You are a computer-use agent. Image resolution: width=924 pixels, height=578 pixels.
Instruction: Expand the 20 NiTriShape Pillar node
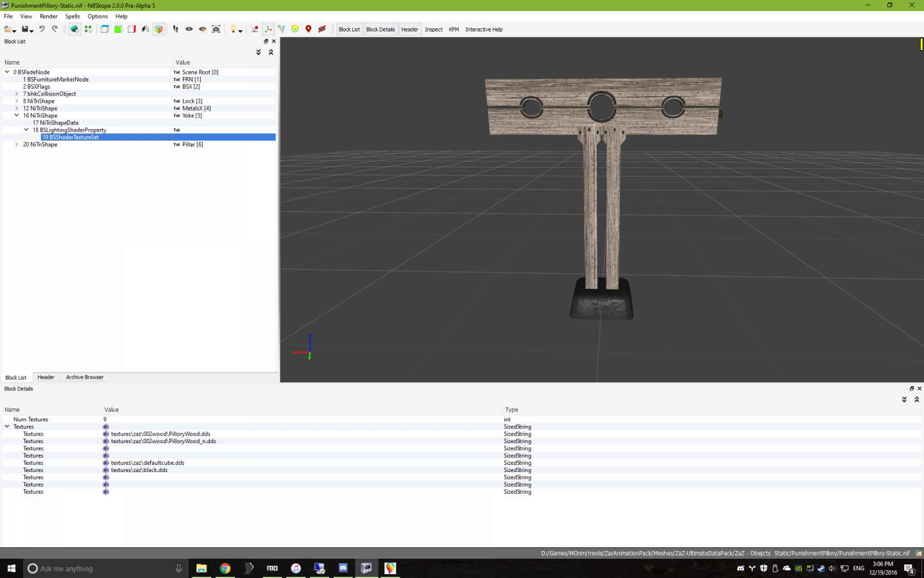[x=17, y=144]
